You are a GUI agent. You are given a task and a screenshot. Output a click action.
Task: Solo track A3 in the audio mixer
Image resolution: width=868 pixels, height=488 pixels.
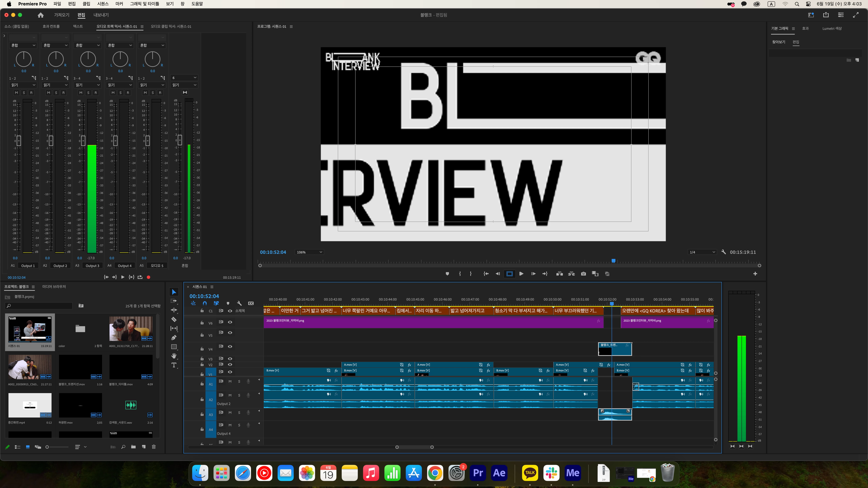coord(88,93)
